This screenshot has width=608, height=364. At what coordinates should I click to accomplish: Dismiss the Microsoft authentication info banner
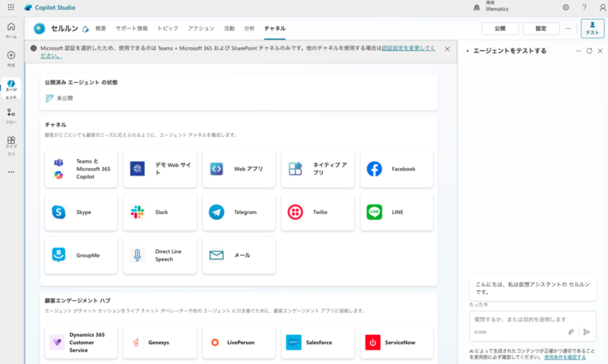tap(447, 49)
